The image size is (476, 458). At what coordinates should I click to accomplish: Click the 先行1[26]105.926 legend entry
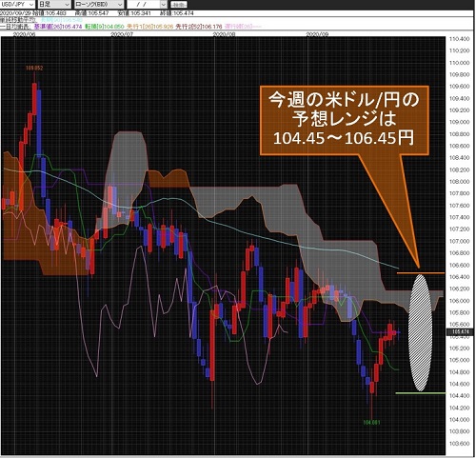click(x=150, y=27)
